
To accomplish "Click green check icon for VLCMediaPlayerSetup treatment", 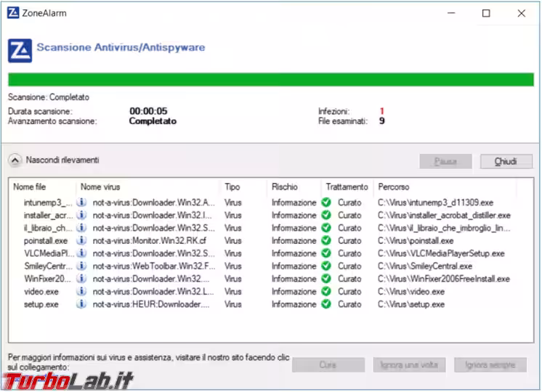I will click(326, 253).
